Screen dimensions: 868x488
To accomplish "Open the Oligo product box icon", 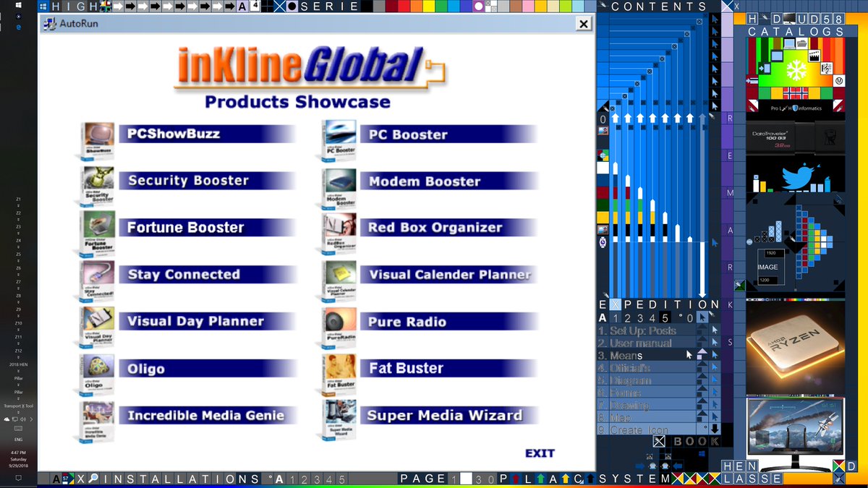I will pos(97,374).
